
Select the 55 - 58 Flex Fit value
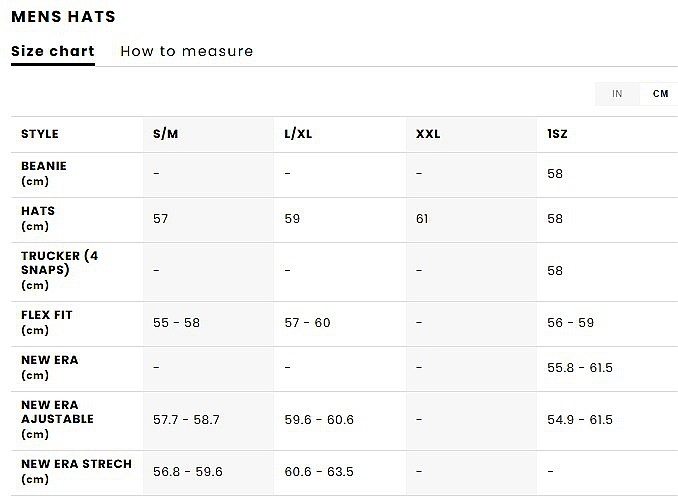click(176, 323)
